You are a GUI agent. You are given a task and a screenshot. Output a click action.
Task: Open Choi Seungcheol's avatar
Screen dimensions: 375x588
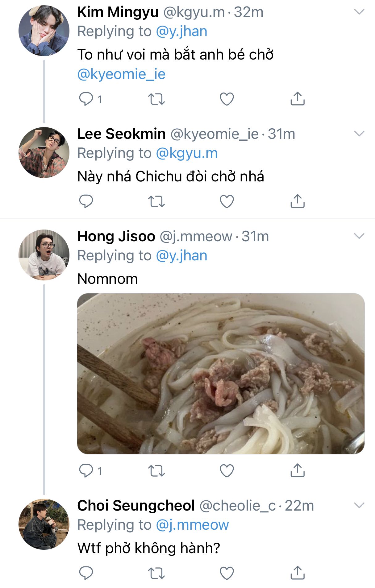pyautogui.click(x=44, y=524)
